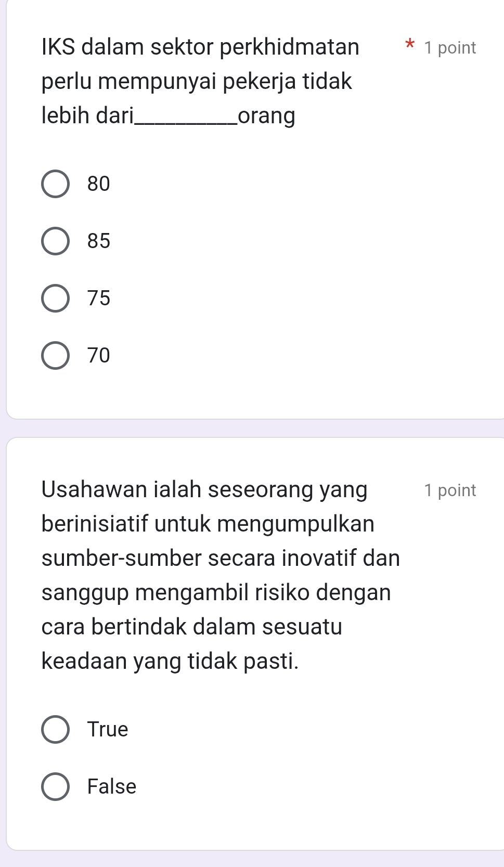
Task: Select the radio button for 80
Action: pos(55,184)
